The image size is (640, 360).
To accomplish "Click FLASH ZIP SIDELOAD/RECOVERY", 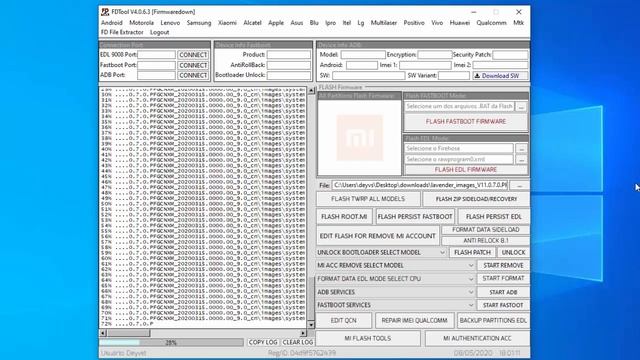I will tap(476, 199).
